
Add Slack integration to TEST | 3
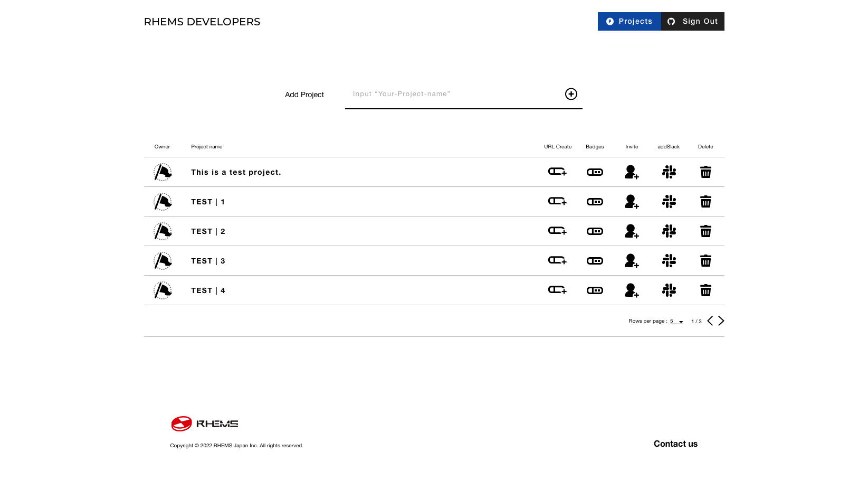[669, 261]
